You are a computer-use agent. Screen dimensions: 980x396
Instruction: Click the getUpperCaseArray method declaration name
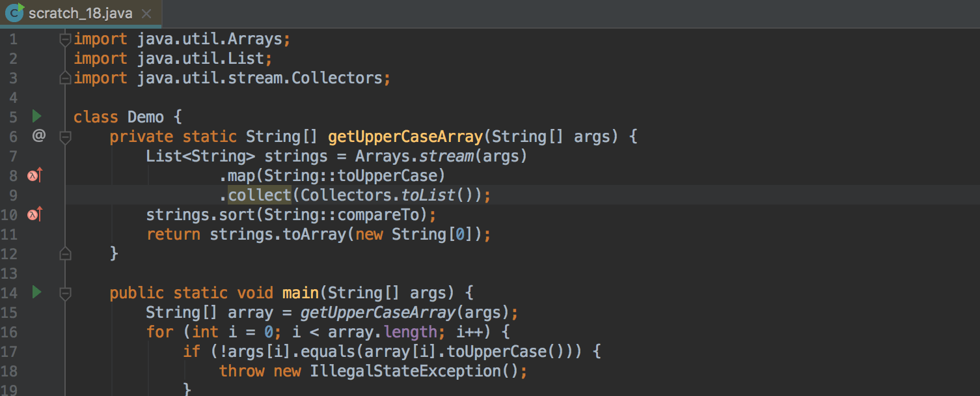pos(405,136)
